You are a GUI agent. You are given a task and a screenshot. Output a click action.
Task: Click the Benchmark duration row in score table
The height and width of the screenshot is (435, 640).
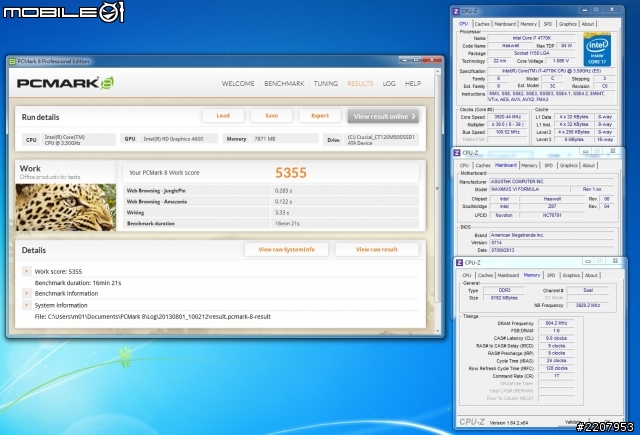click(271, 223)
